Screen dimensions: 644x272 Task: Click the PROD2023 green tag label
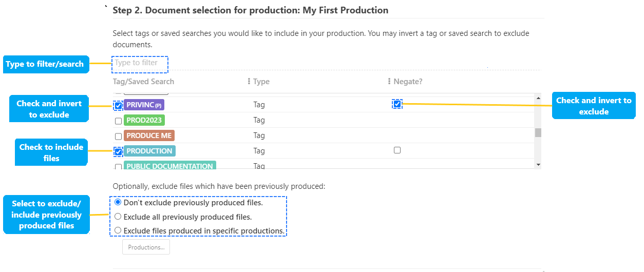pyautogui.click(x=144, y=120)
